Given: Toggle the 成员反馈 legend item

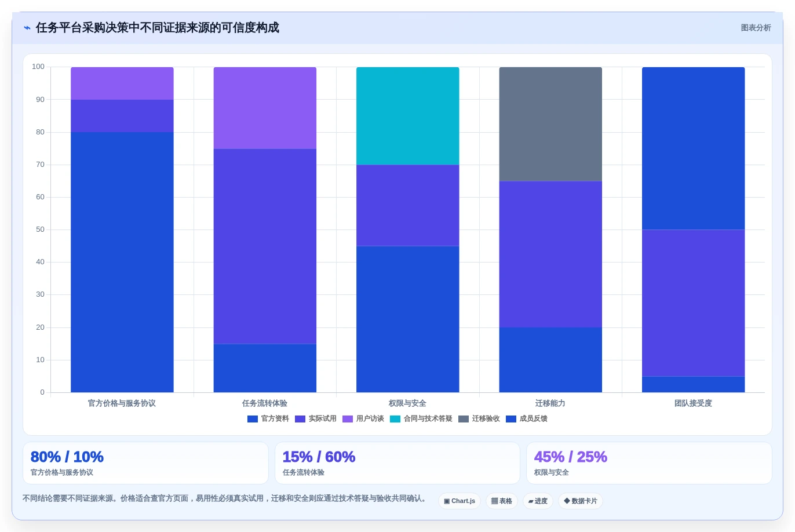Looking at the screenshot, I should pyautogui.click(x=526, y=418).
